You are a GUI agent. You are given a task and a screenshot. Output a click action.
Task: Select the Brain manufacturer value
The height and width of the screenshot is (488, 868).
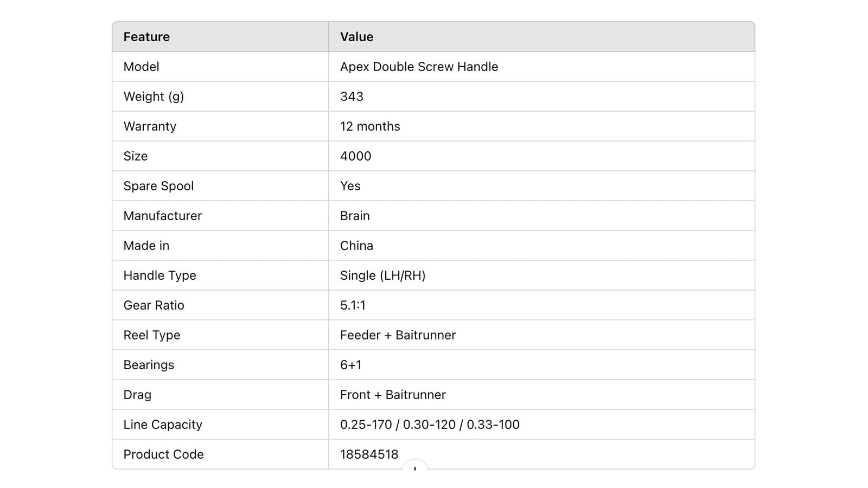[355, 216]
